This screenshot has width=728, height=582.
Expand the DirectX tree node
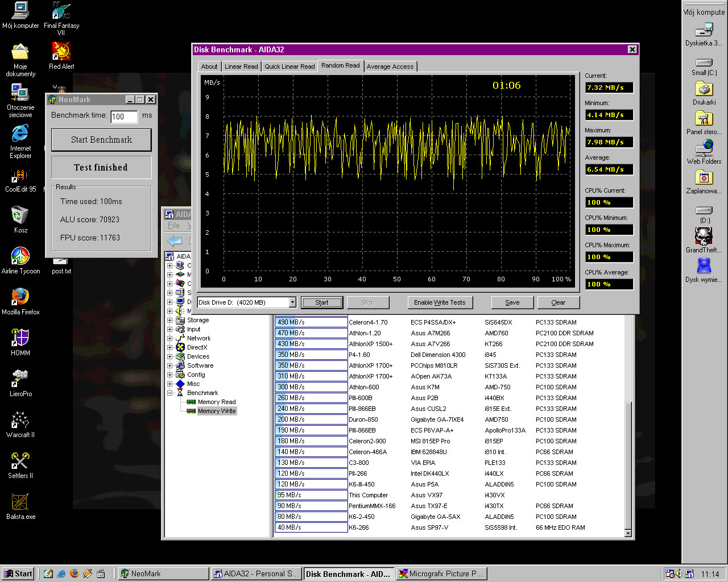tap(169, 347)
